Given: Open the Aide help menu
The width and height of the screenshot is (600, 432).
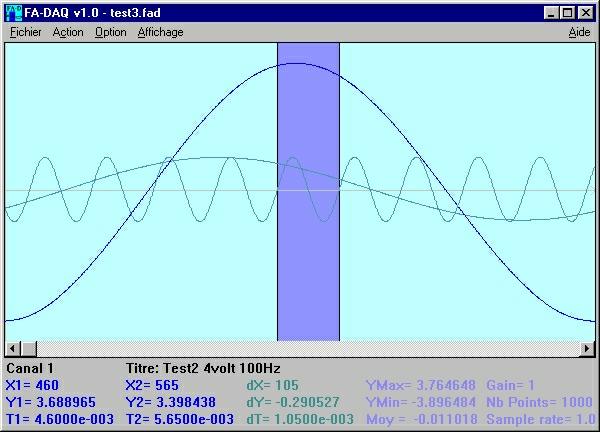Looking at the screenshot, I should 578,32.
